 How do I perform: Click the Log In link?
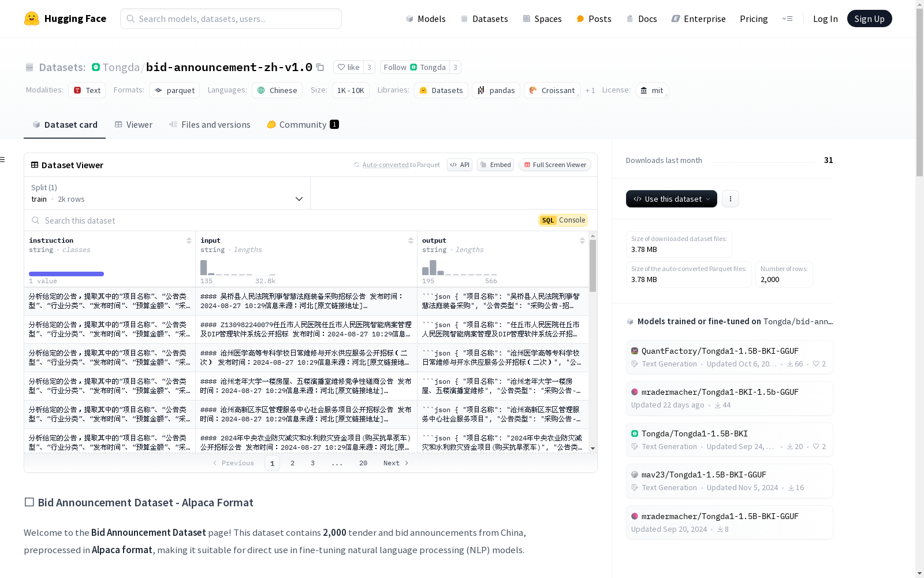pyautogui.click(x=825, y=18)
